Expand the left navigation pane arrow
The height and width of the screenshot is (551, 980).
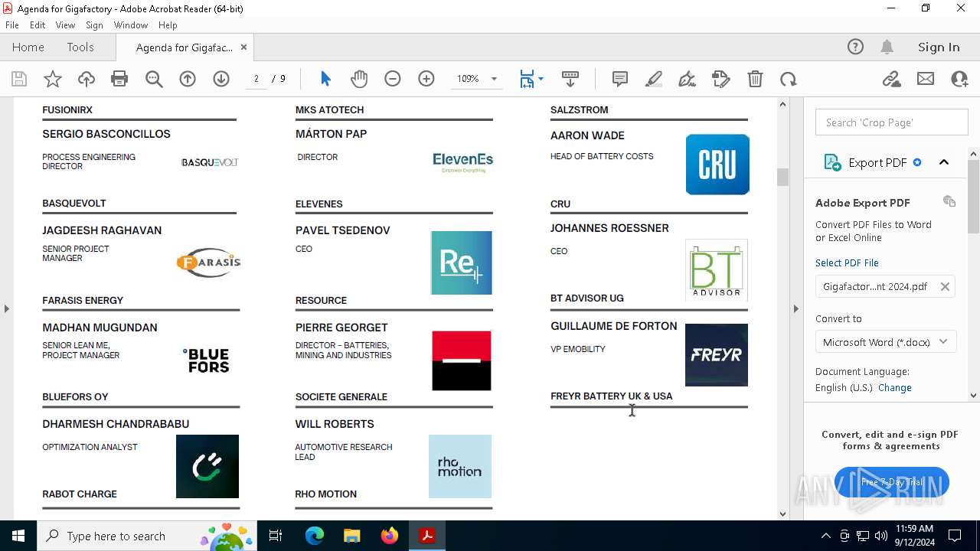[x=7, y=308]
